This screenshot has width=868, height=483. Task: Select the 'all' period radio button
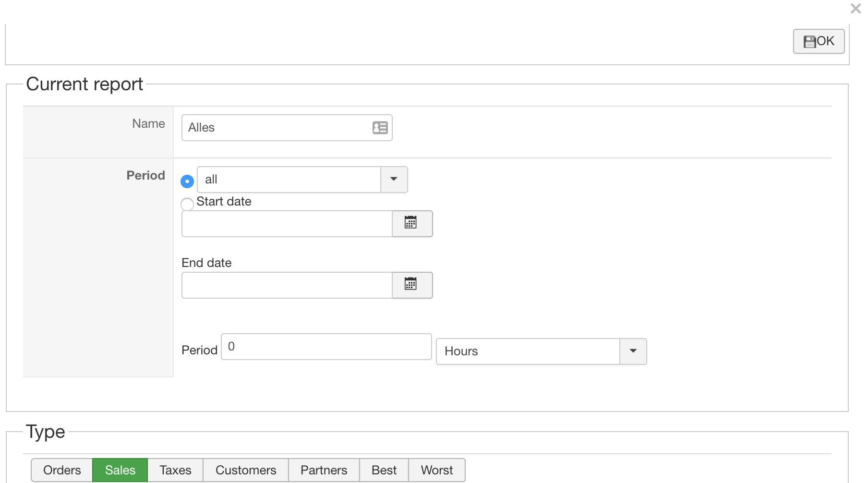[x=187, y=181]
